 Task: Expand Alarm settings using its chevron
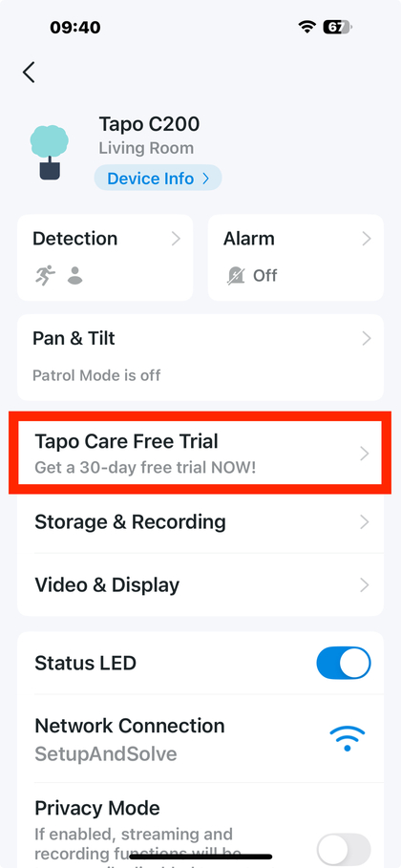pyautogui.click(x=366, y=239)
